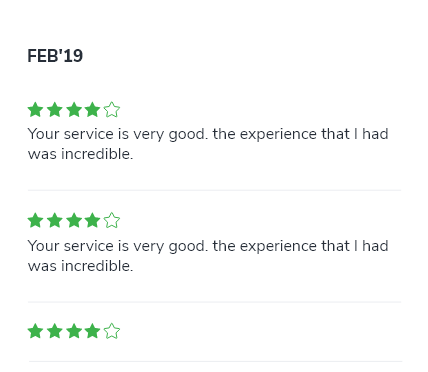Click the empty fifth star of the first review
This screenshot has height=372, width=428.
(112, 110)
